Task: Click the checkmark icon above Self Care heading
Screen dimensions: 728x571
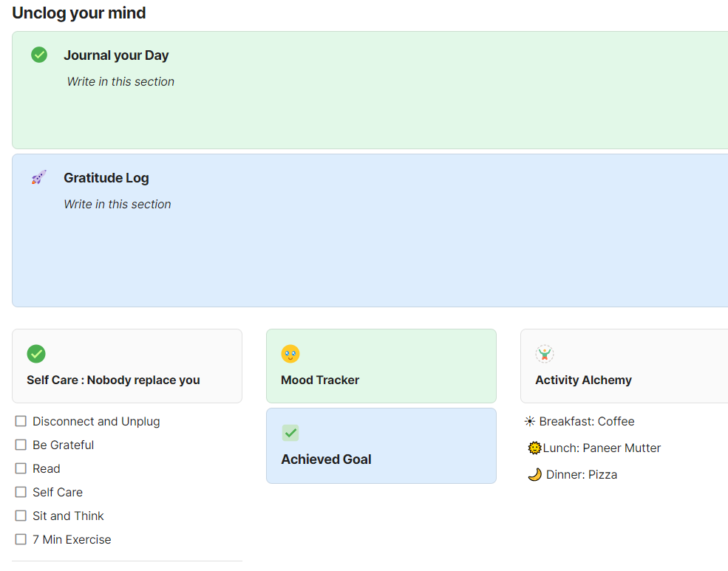Action: 35,354
